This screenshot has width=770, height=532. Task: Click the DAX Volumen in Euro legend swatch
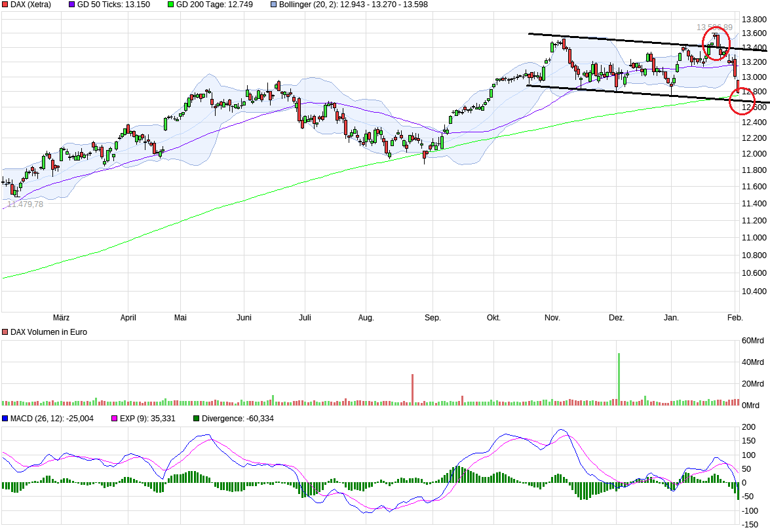coord(5,332)
